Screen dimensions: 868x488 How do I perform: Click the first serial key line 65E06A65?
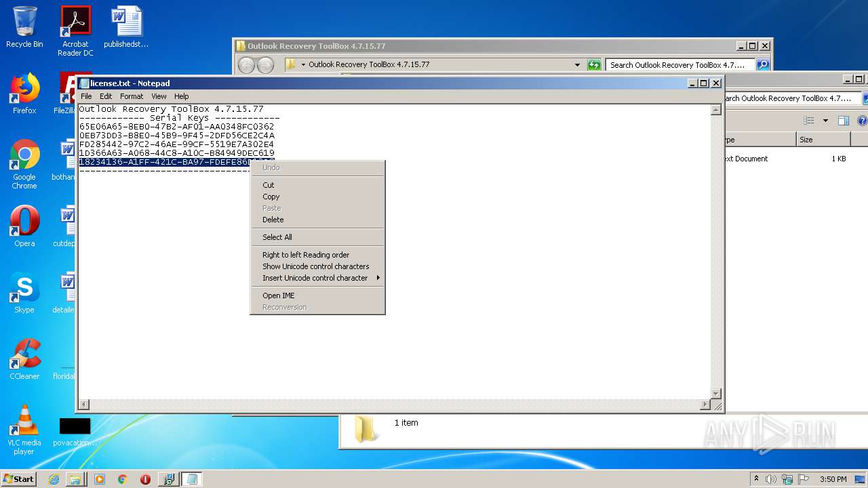[176, 127]
